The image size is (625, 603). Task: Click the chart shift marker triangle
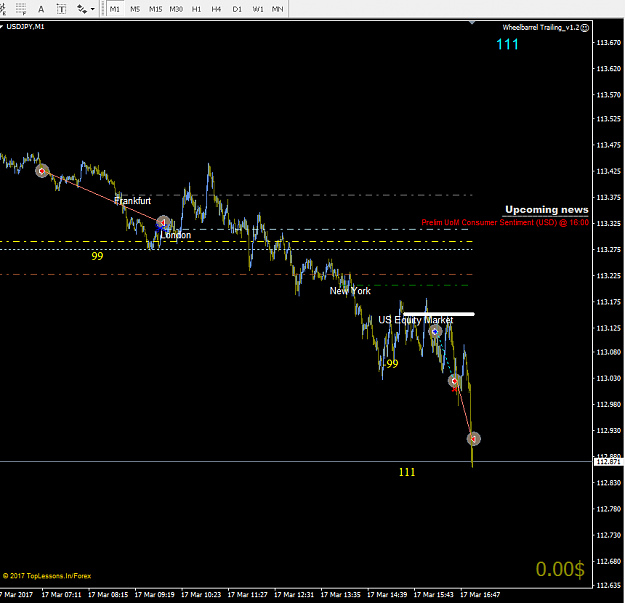click(472, 22)
